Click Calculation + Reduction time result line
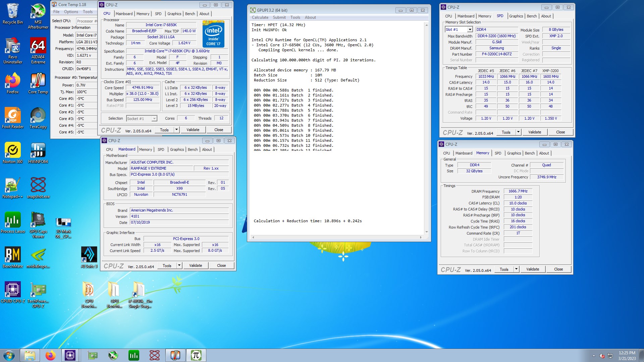The image size is (644, 362). click(308, 221)
